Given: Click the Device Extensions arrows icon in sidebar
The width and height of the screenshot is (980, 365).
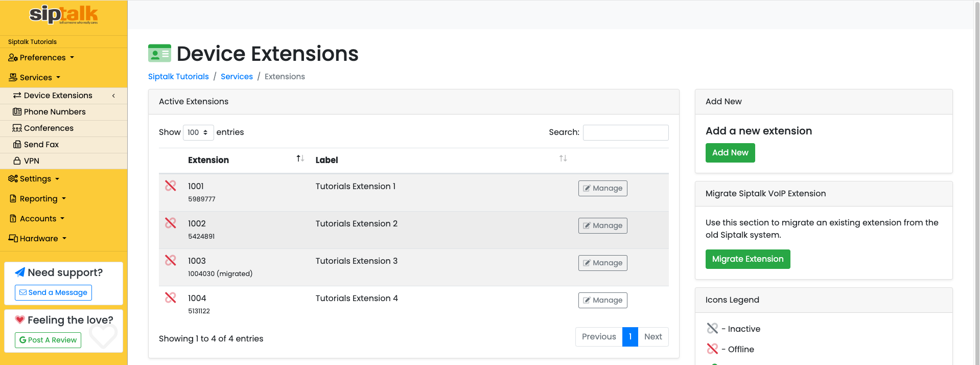Looking at the screenshot, I should pos(17,95).
